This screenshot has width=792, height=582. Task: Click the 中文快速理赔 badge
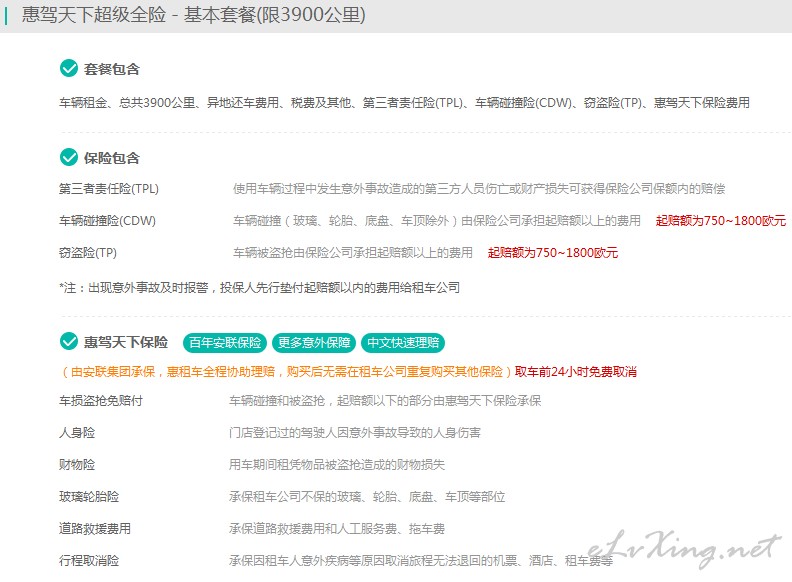point(403,343)
